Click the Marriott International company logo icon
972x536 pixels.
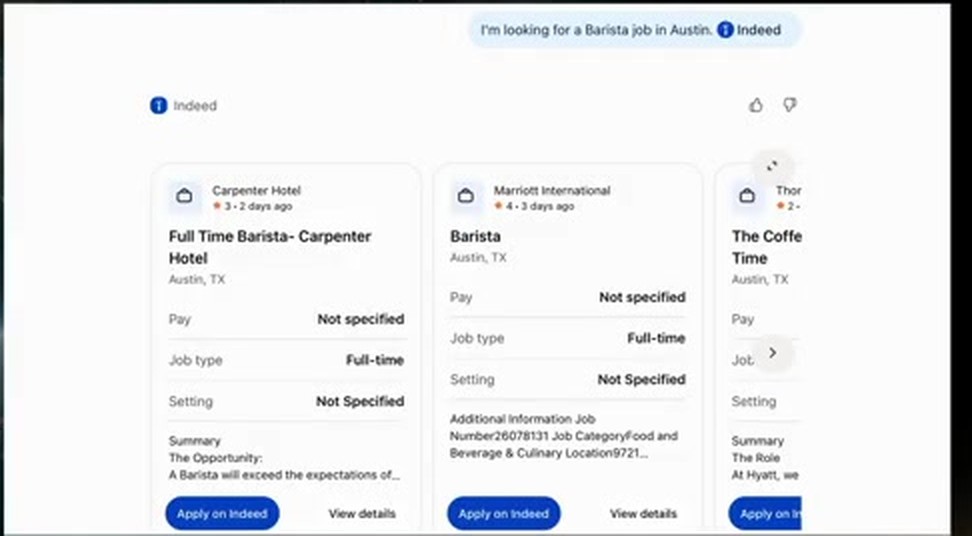click(x=466, y=196)
